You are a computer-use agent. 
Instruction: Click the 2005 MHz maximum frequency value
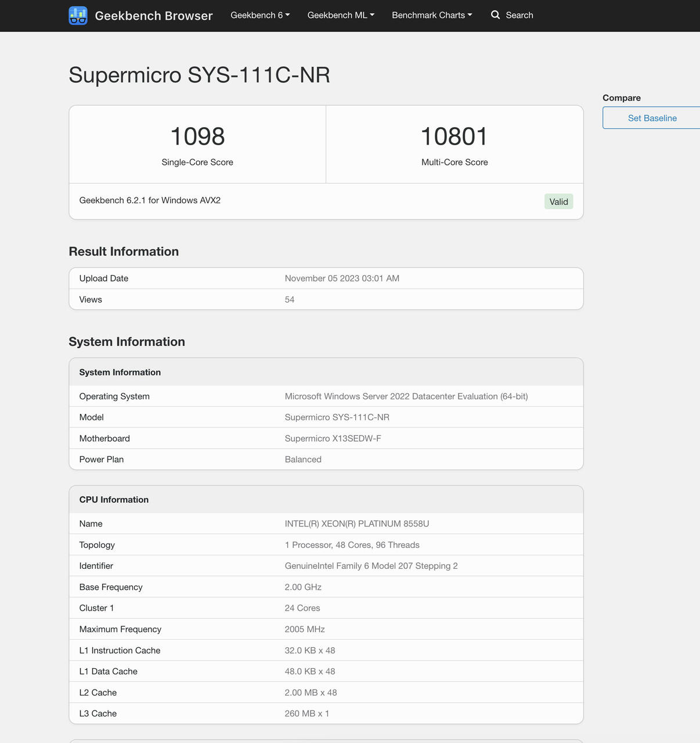(x=305, y=629)
